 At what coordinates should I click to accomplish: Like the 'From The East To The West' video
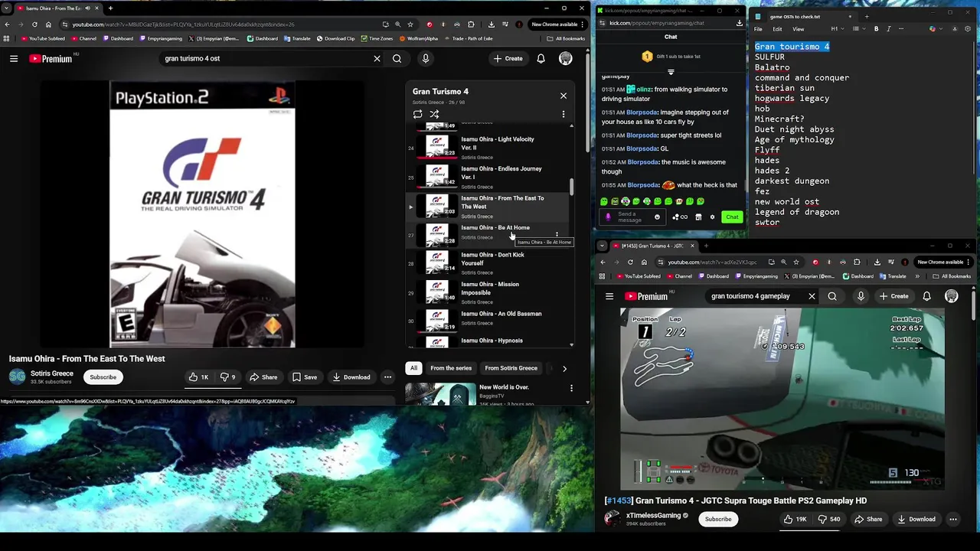[199, 377]
